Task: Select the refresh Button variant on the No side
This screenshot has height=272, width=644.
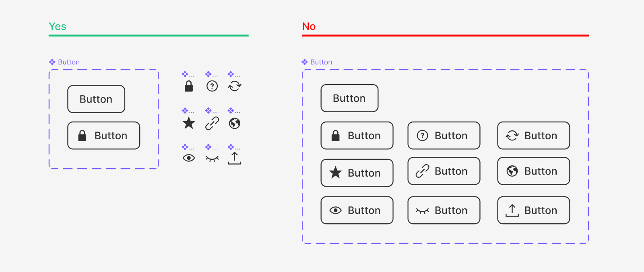Action: (533, 136)
